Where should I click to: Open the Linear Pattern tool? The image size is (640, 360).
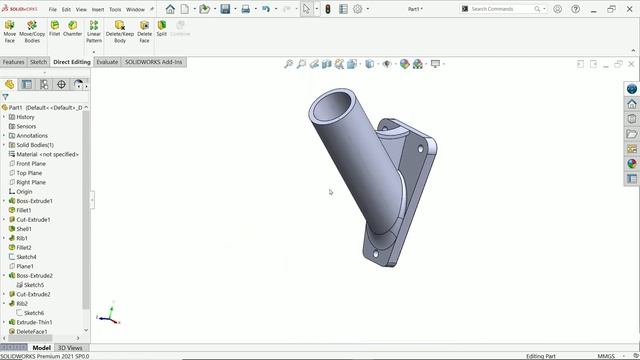click(x=94, y=31)
